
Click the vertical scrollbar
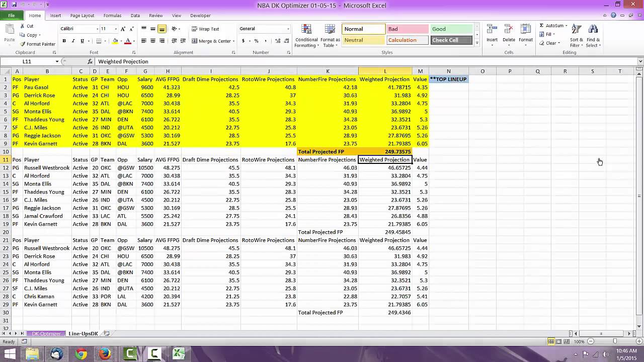pos(640,196)
